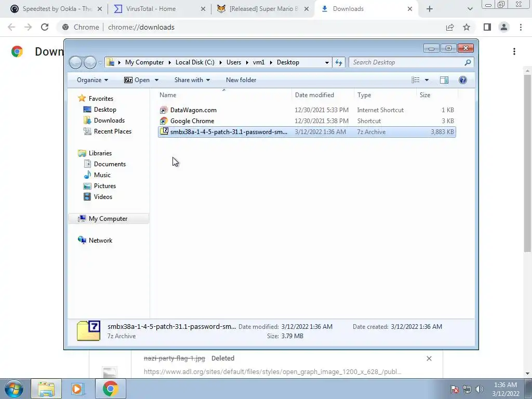This screenshot has height=399, width=532.
Task: Open a new Chrome tab
Action: click(430, 9)
